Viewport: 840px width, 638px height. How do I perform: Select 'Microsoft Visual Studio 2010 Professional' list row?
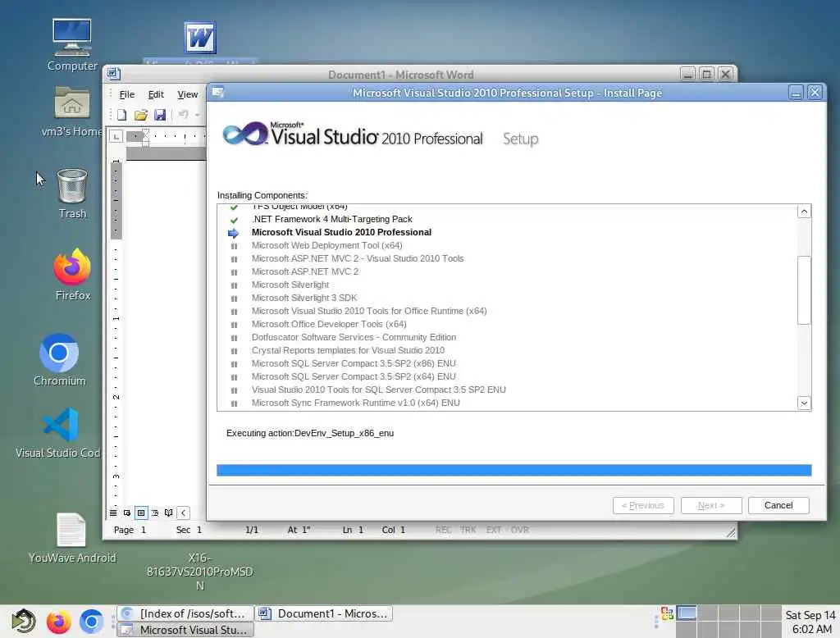tap(507, 233)
